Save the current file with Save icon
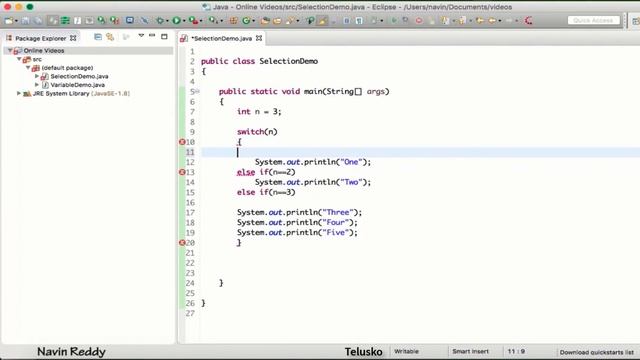Screen dimensions: 640x360 coord(25,20)
